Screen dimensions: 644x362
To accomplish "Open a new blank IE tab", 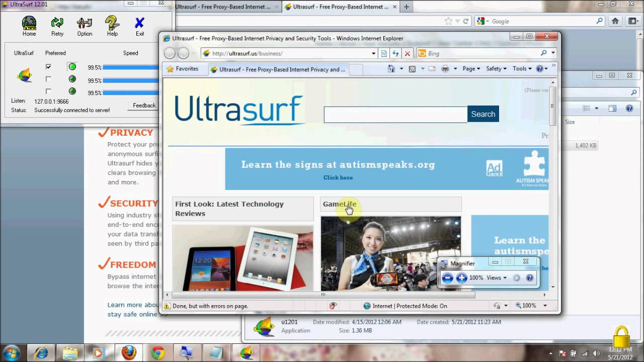I will coord(356,69).
